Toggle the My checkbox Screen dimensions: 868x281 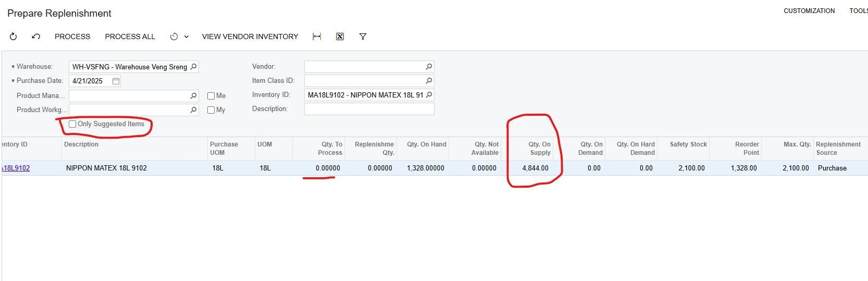[211, 110]
